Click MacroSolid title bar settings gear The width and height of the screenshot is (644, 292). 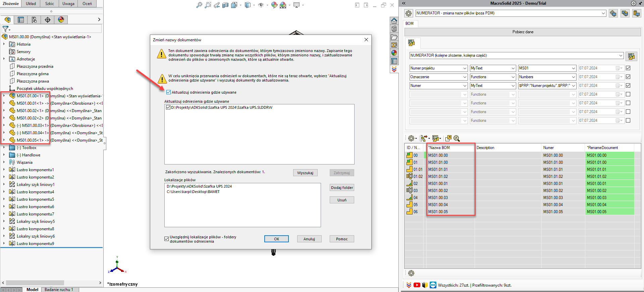(x=633, y=3)
